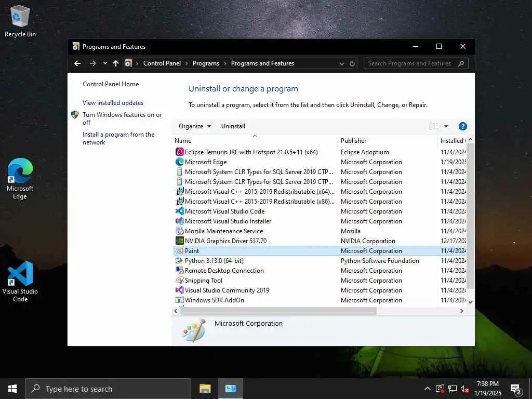Click the Control Panel breadcrumb
This screenshot has height=399, width=532.
click(x=162, y=63)
